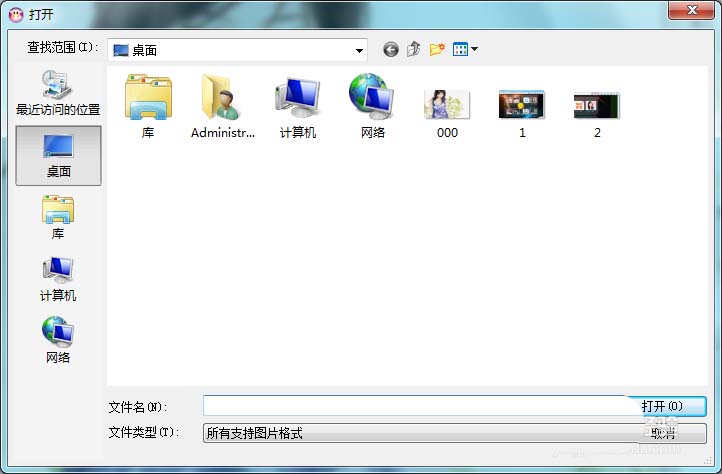Open the 文件类型 format dropdown

click(421, 433)
